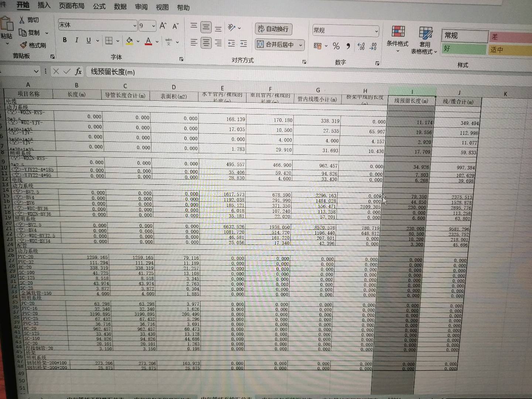
Task: Open Conditional Formatting (条件格式)
Action: coord(398,38)
